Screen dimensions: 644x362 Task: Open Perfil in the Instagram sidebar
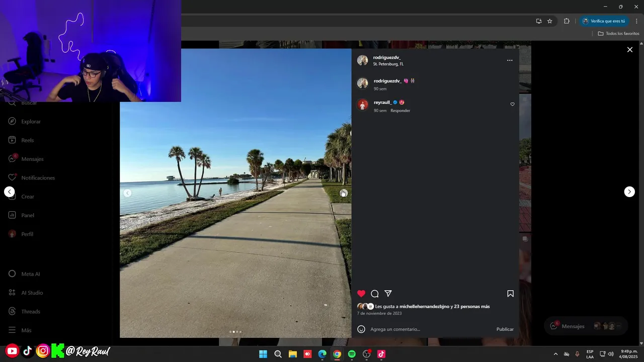click(22, 234)
